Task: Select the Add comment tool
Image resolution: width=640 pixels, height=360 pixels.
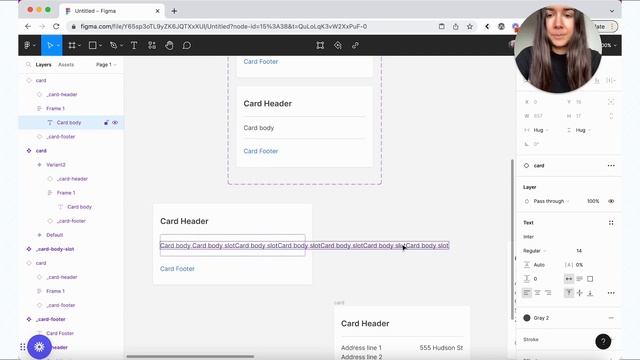Action: click(187, 45)
